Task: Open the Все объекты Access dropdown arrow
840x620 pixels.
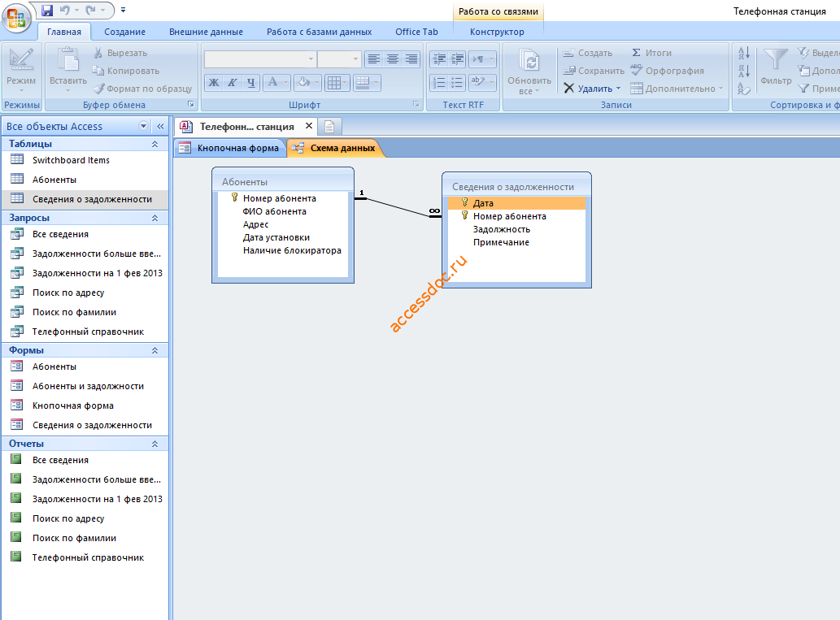Action: (x=143, y=126)
